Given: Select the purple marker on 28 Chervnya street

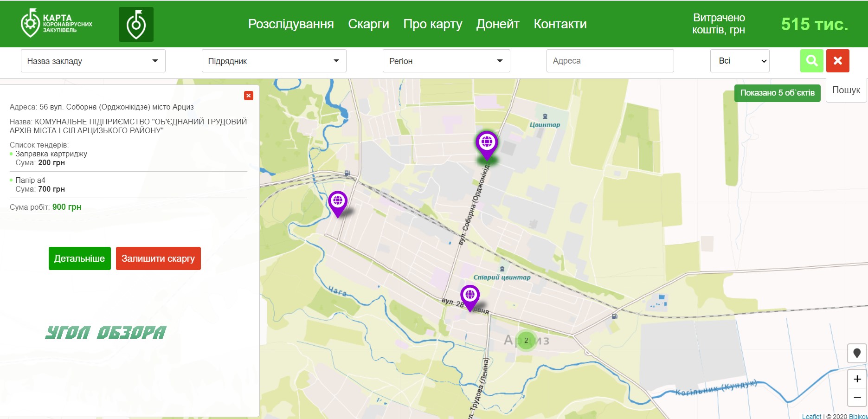Looking at the screenshot, I should 470,296.
